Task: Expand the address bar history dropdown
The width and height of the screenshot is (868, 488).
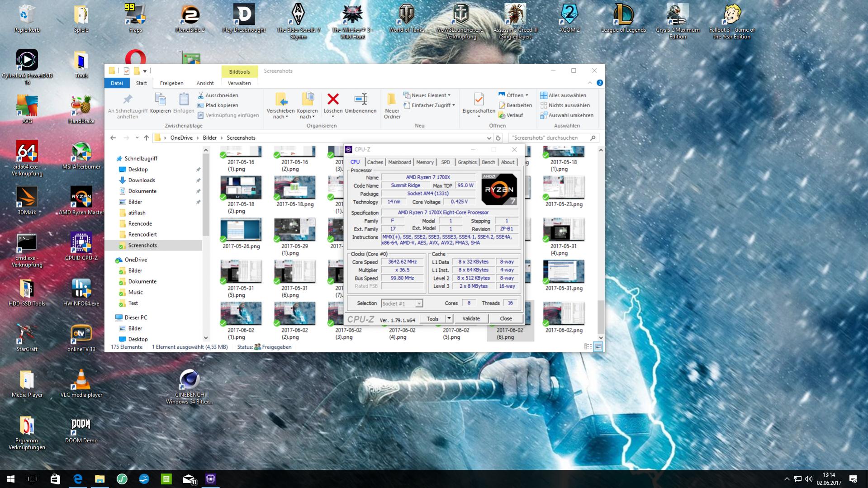Action: tap(489, 138)
